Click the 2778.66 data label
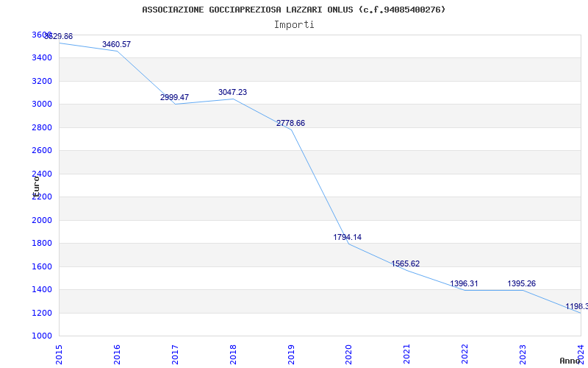Viewport: 588px width, 368px height. 290,123
